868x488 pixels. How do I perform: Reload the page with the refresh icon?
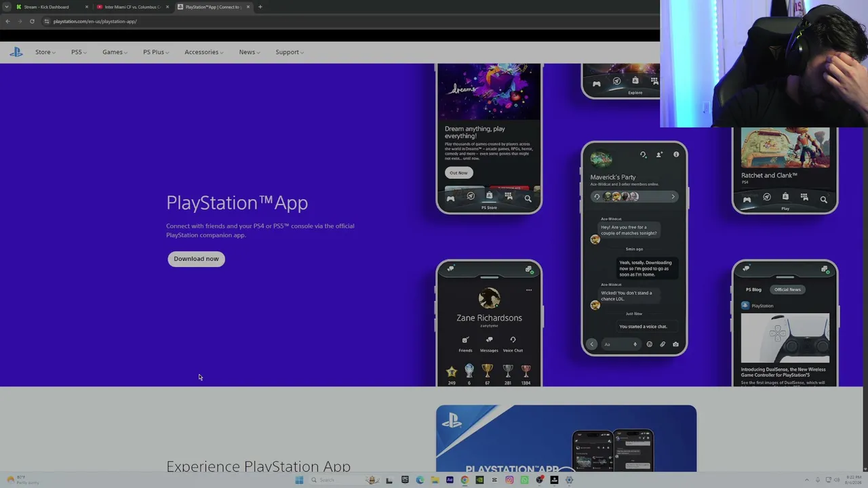click(x=32, y=21)
